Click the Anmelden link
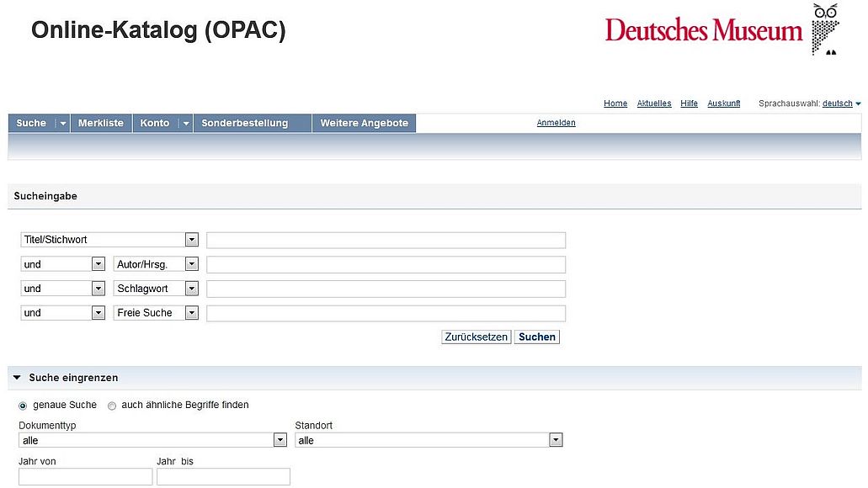 (556, 122)
